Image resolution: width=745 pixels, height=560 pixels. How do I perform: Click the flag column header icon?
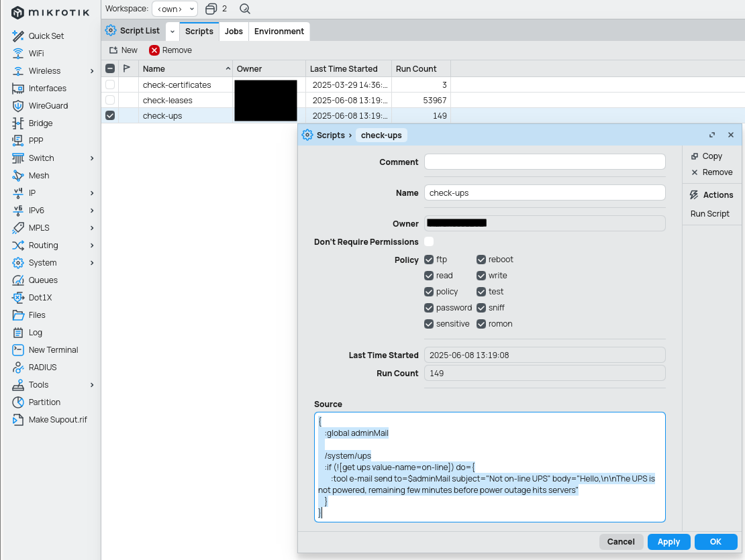coord(127,68)
